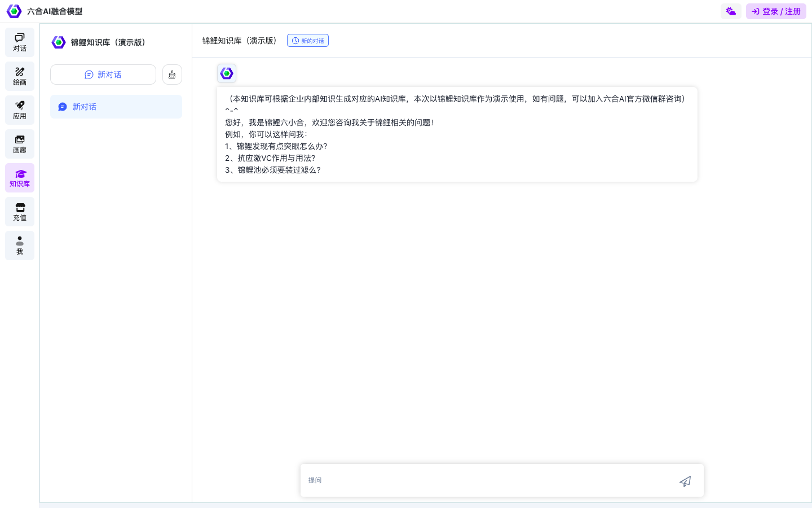Click the 提问 question input field
Viewport: 812px width, 508px height.
click(x=485, y=480)
